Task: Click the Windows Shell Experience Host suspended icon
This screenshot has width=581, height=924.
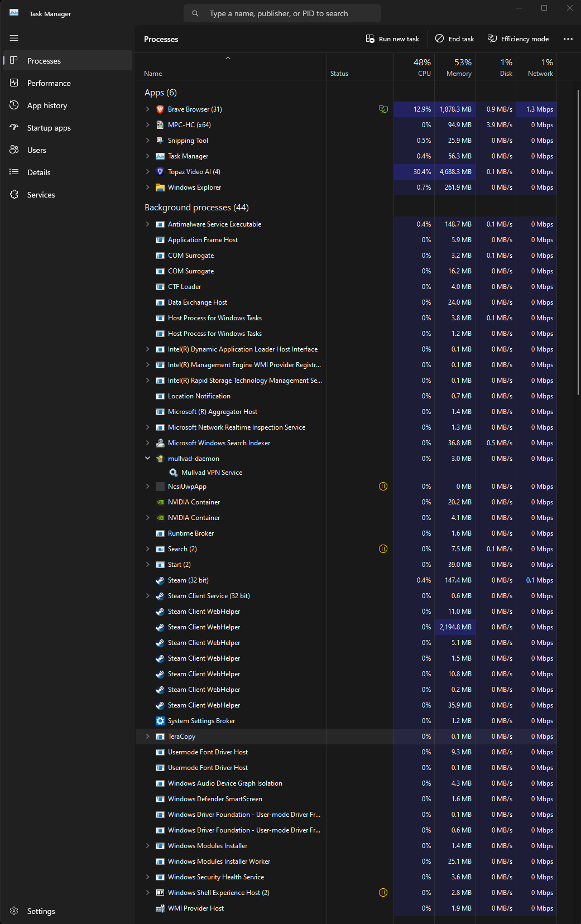Action: click(x=383, y=893)
